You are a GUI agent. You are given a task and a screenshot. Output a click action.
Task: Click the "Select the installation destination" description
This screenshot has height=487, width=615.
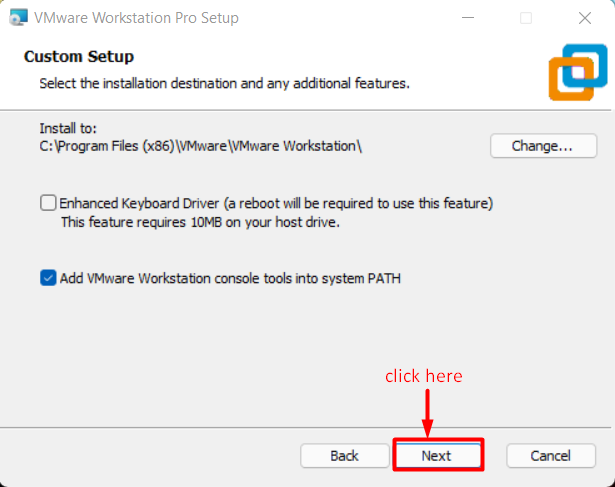(x=224, y=82)
